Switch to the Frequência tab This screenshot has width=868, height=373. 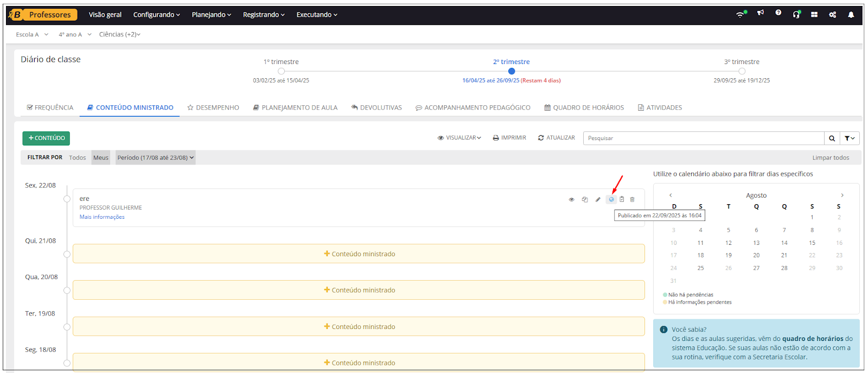coord(50,108)
